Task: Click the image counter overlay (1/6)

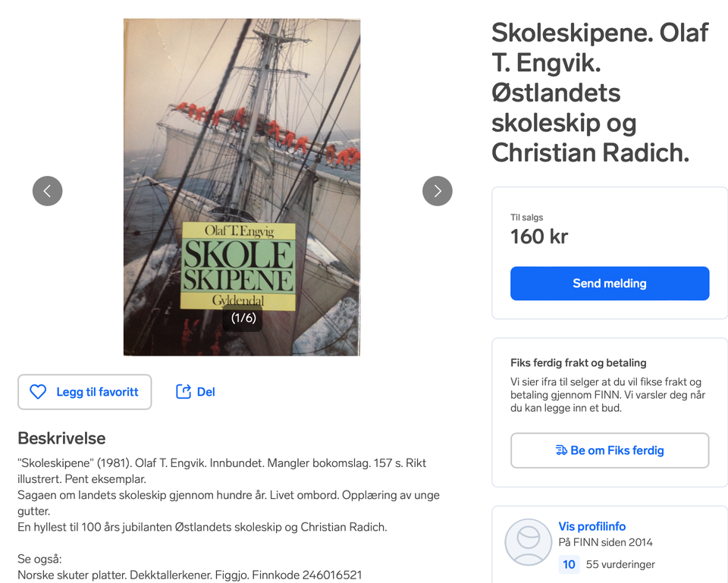Action: (x=241, y=318)
